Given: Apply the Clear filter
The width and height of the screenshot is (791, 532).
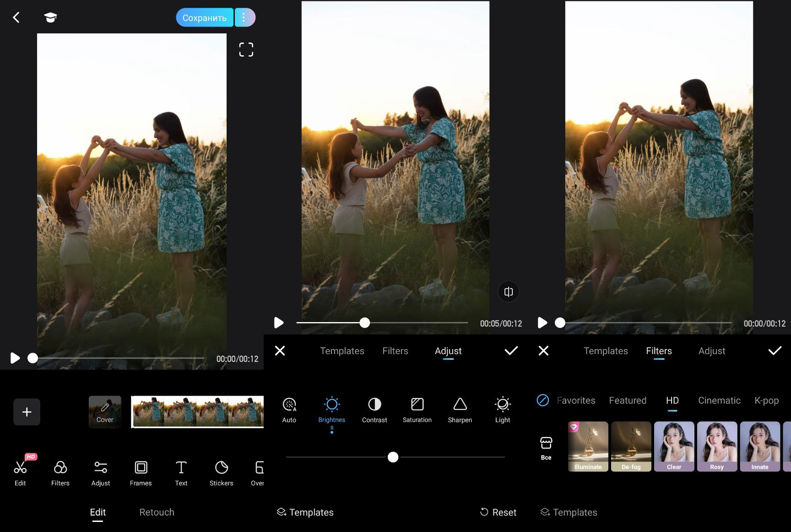Looking at the screenshot, I should 674,446.
